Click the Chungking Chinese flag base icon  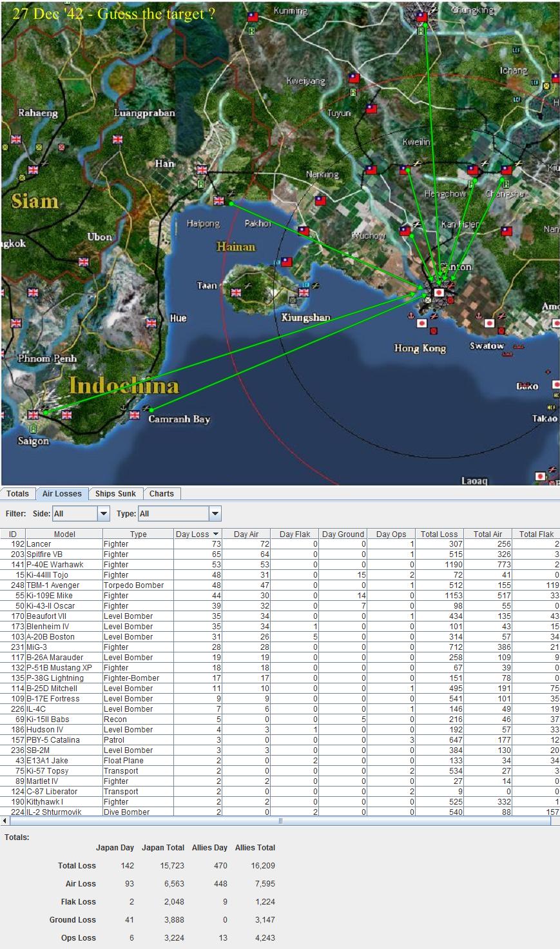[x=421, y=17]
